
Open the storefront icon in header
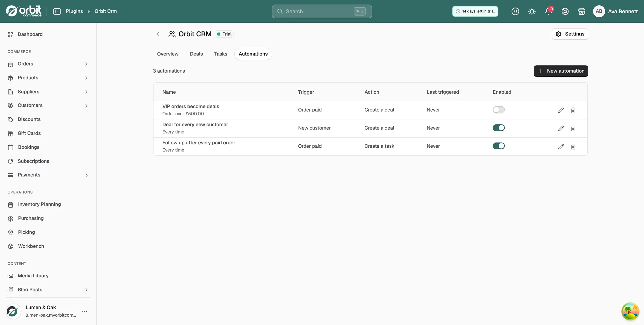[582, 11]
